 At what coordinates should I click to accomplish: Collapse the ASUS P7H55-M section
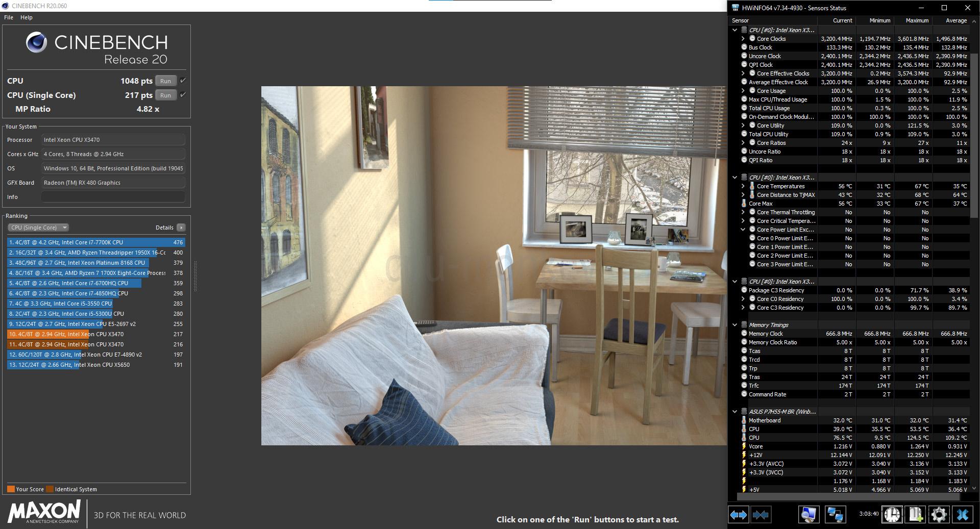[735, 412]
